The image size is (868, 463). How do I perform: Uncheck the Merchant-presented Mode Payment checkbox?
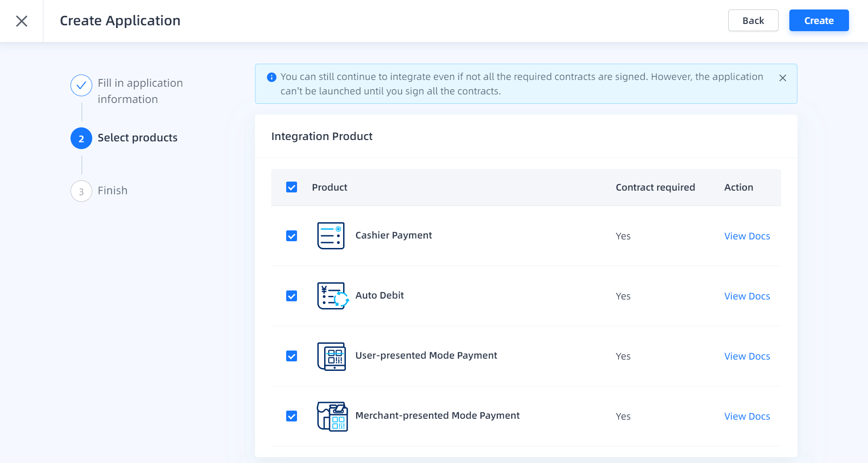point(292,416)
